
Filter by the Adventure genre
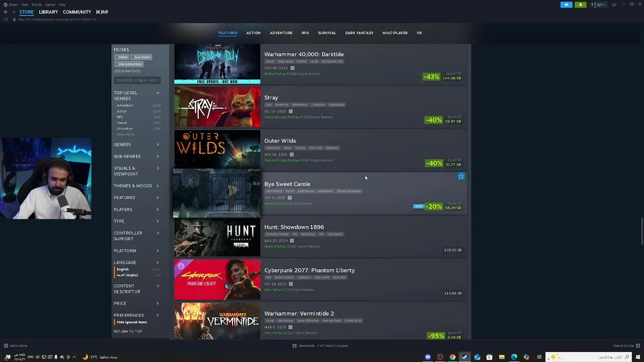tap(125, 106)
